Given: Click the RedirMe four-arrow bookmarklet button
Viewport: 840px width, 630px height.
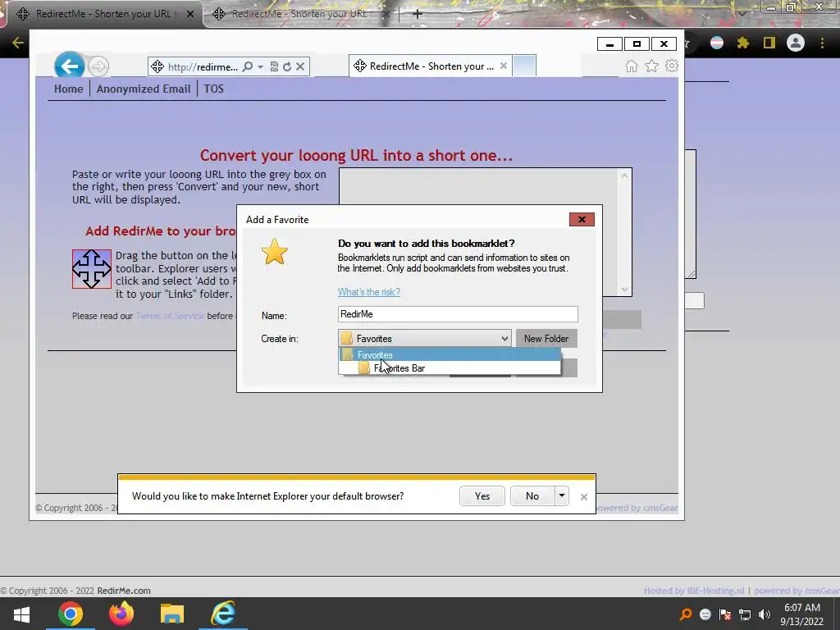Looking at the screenshot, I should coord(92,269).
